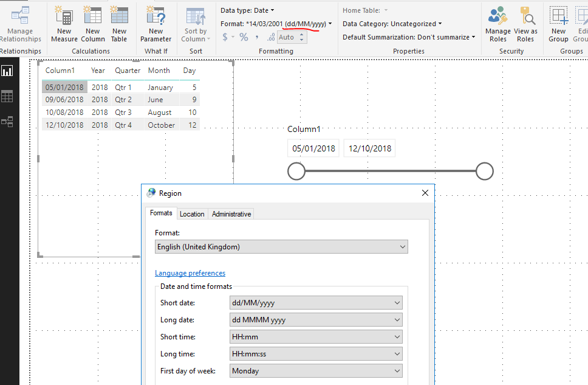
Task: Select the 12/10/2018 table cell
Action: click(x=64, y=125)
